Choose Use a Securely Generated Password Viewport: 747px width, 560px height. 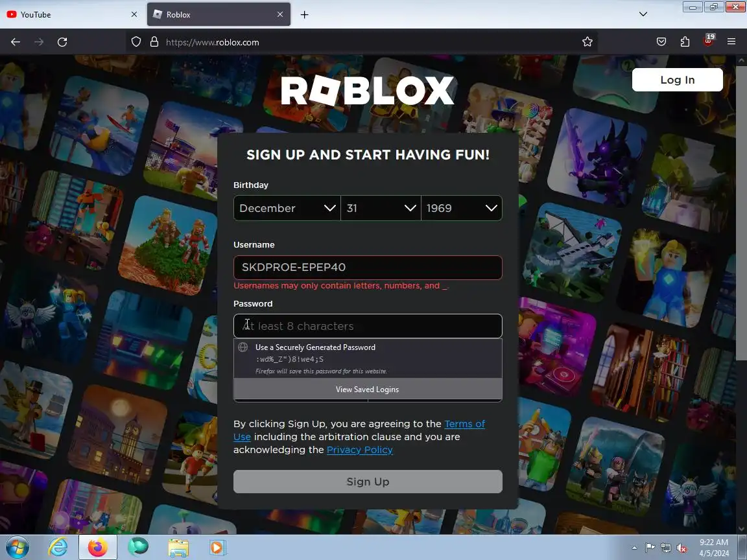(368, 358)
